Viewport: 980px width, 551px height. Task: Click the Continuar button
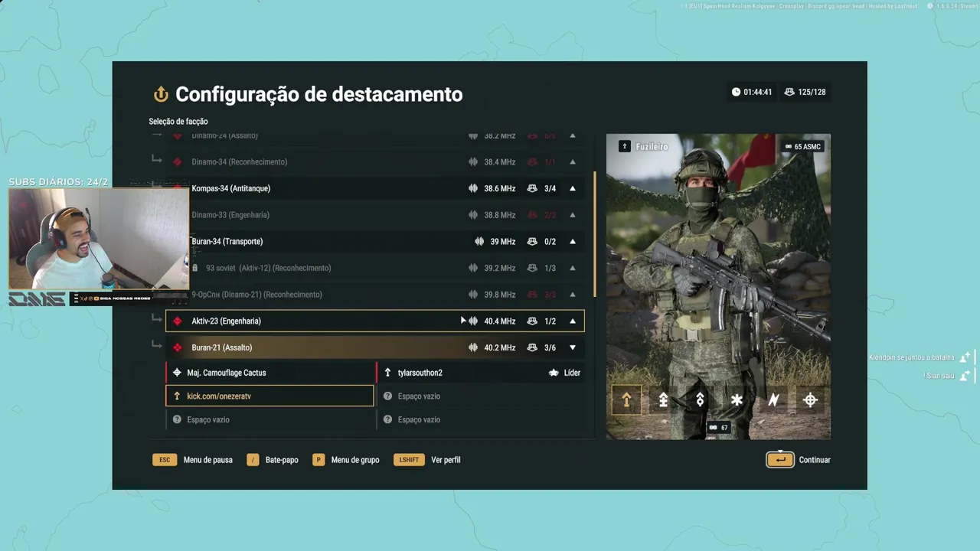(x=799, y=460)
